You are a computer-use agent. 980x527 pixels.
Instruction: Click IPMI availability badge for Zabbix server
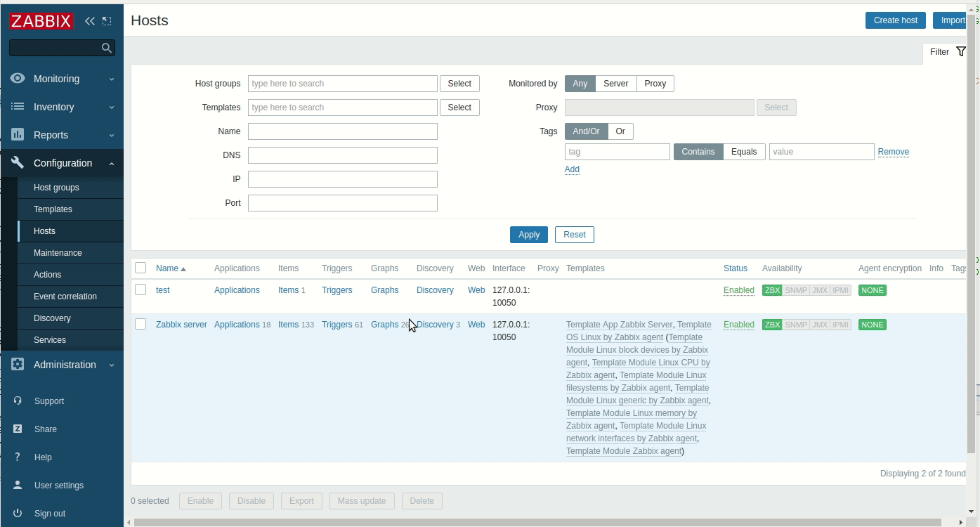[x=841, y=325]
